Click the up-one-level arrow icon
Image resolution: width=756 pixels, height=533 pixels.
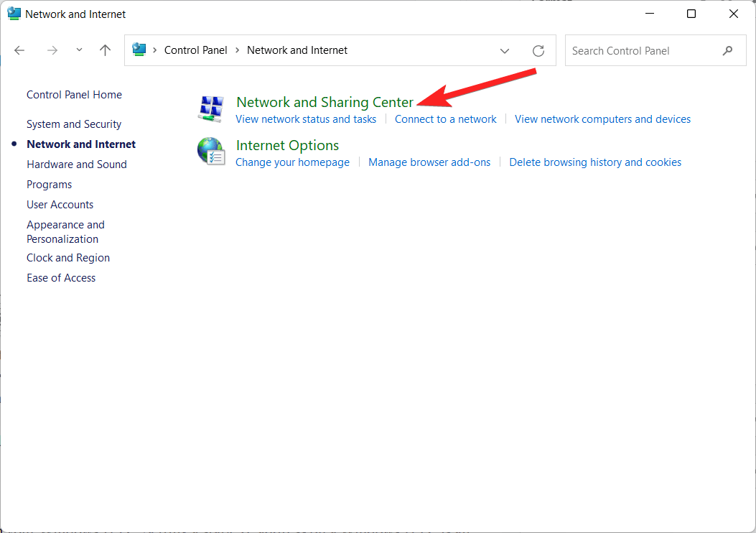pyautogui.click(x=105, y=50)
